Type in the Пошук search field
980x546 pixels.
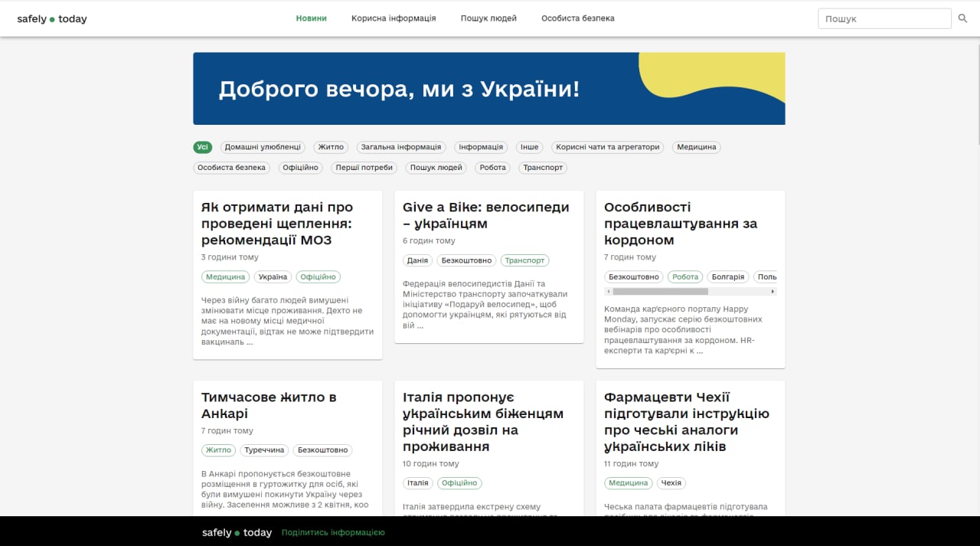coord(884,18)
